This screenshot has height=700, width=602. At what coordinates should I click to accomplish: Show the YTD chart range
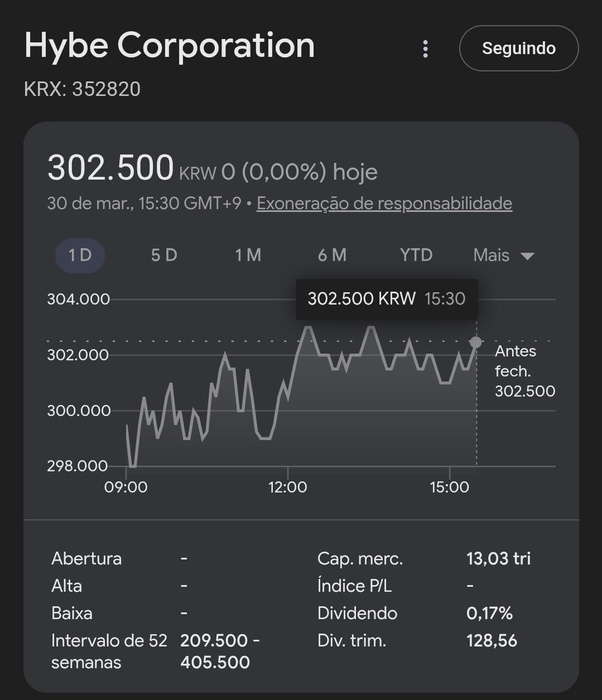[416, 256]
